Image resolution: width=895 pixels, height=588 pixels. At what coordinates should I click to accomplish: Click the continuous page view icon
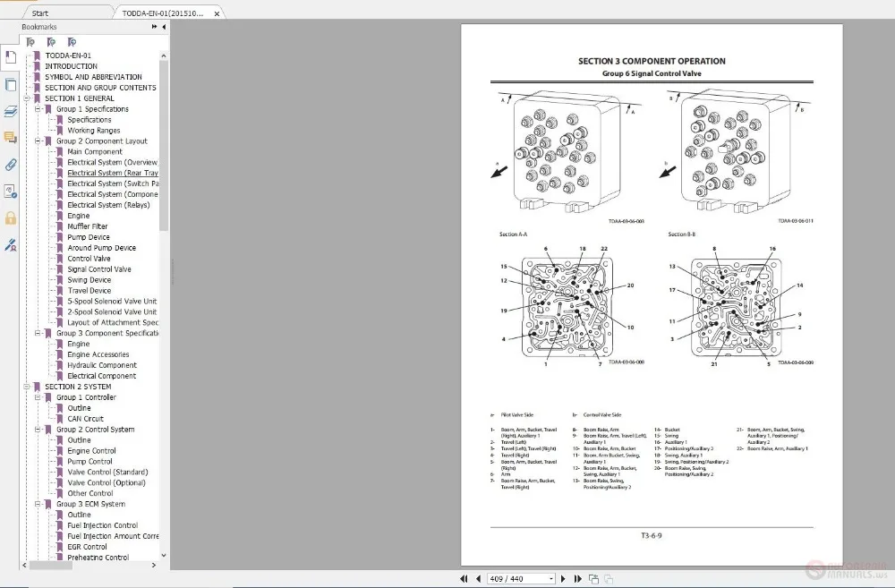(609, 579)
